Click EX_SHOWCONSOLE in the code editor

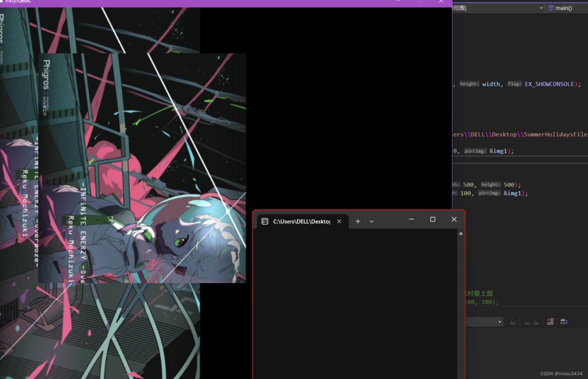(x=549, y=84)
